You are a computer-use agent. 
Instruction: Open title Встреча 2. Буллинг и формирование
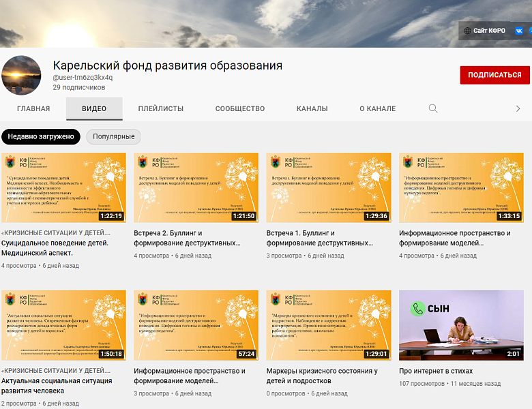(x=188, y=238)
